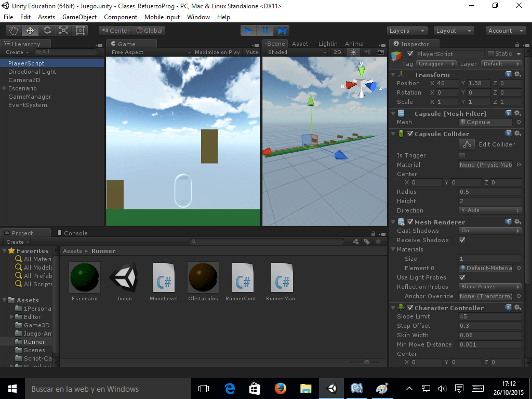Select the Escenario material asset
The width and height of the screenshot is (532, 399).
[x=85, y=282]
